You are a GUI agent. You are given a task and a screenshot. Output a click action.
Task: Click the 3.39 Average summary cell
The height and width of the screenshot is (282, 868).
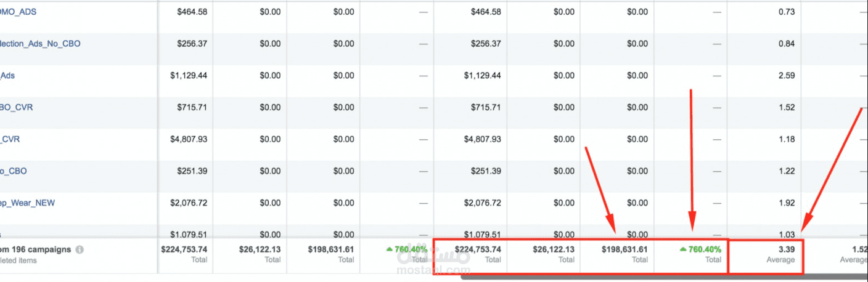(x=786, y=249)
